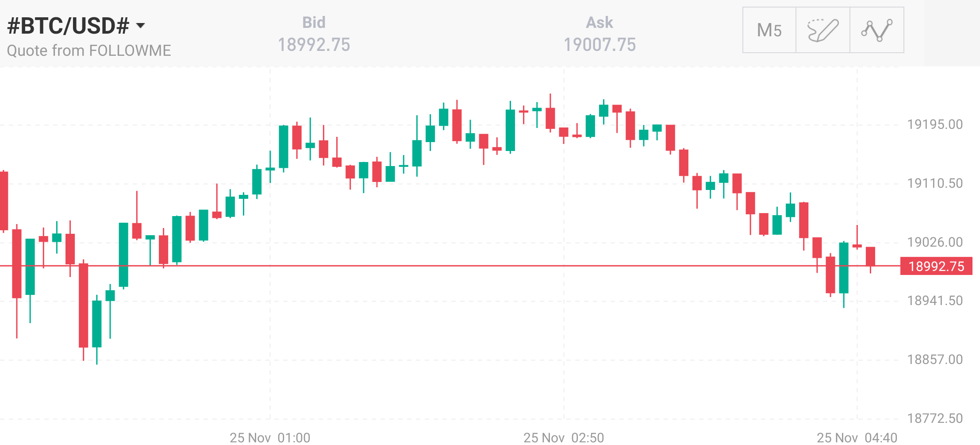
Task: Select the 25 Nov 01:00 time label
Action: pos(270,437)
